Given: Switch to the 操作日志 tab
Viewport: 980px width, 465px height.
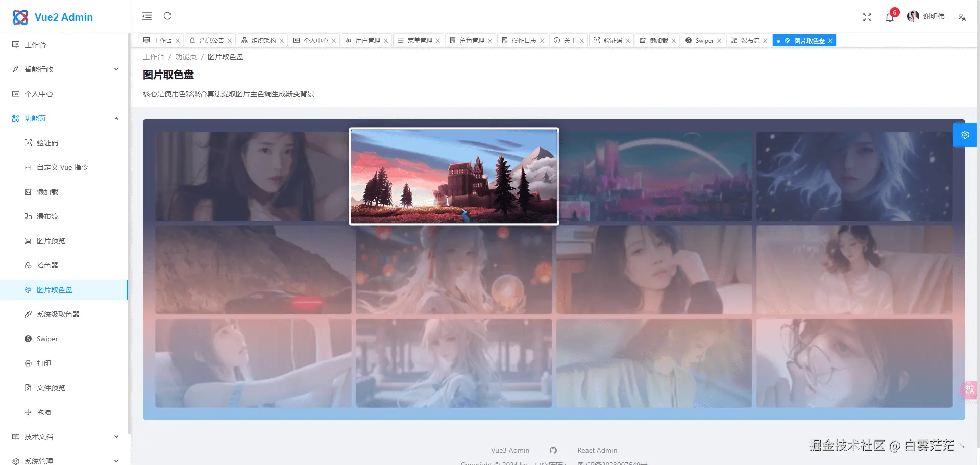Looking at the screenshot, I should [523, 40].
